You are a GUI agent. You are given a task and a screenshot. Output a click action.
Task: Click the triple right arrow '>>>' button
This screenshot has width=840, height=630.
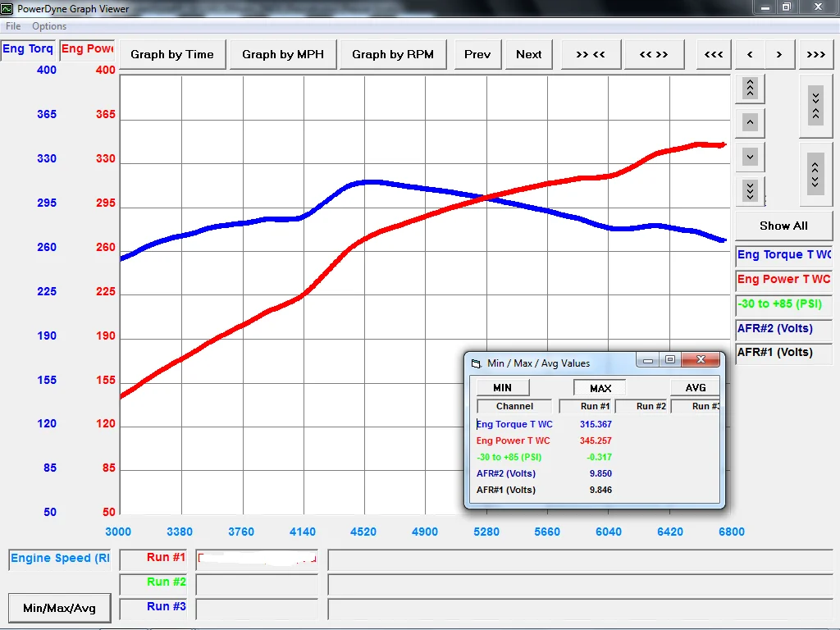[x=816, y=54]
